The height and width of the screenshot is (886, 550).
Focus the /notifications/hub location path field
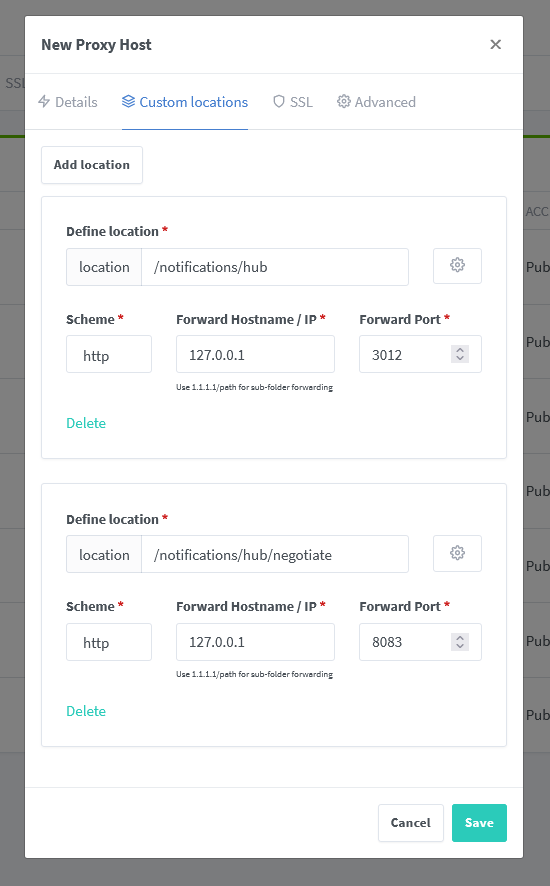point(275,267)
